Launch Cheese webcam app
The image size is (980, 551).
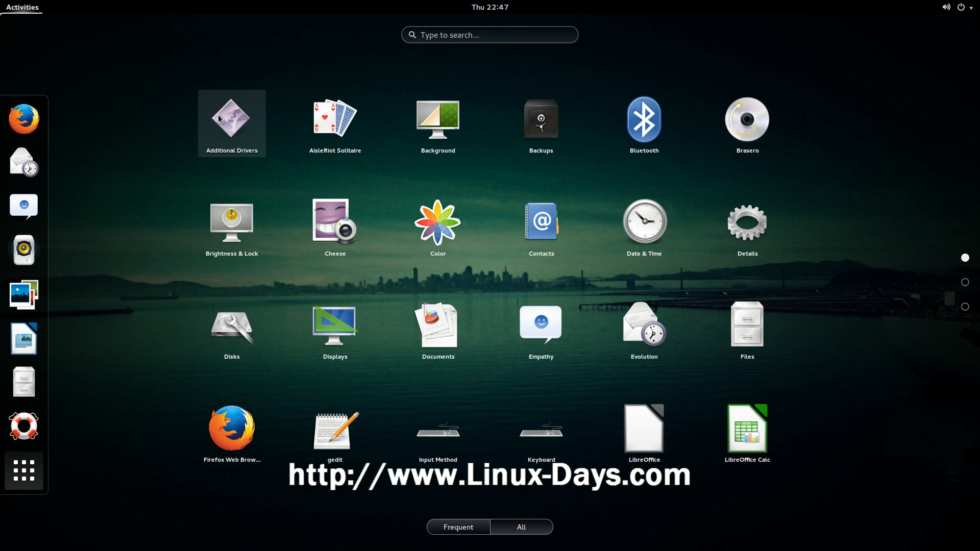335,227
